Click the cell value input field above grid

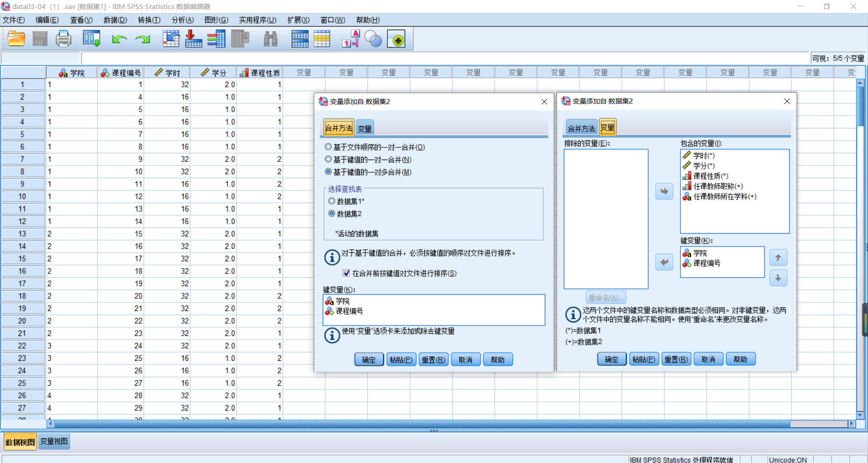tap(445, 58)
